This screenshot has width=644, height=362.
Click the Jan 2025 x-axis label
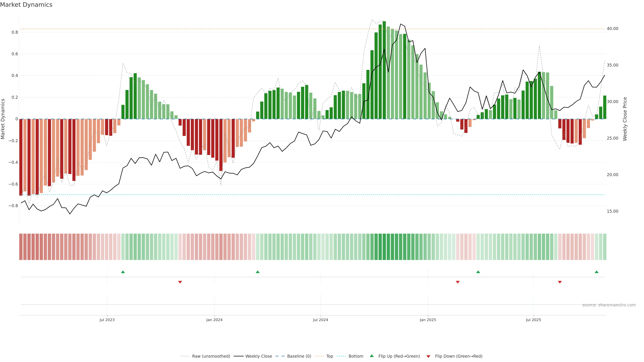click(428, 320)
